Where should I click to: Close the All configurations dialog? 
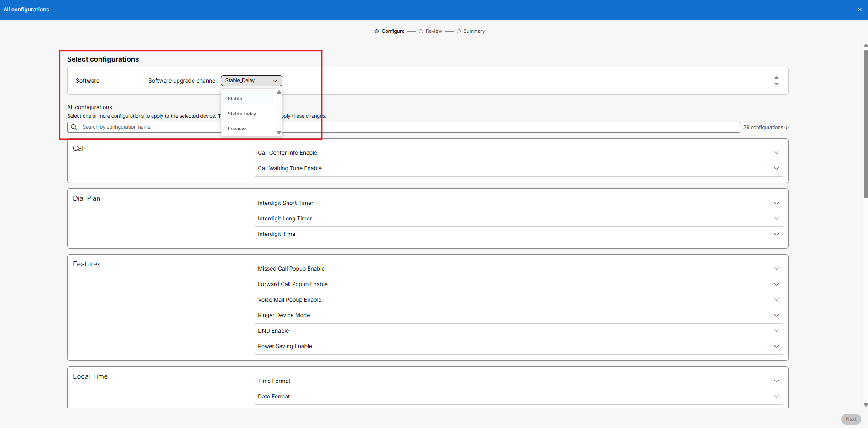click(859, 10)
